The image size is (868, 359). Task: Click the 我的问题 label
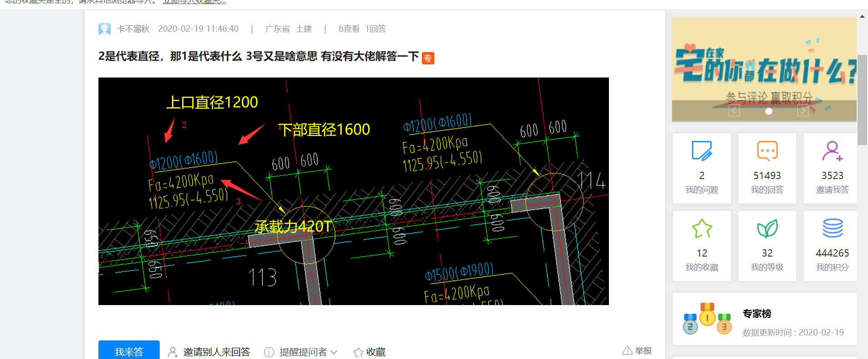(x=701, y=190)
